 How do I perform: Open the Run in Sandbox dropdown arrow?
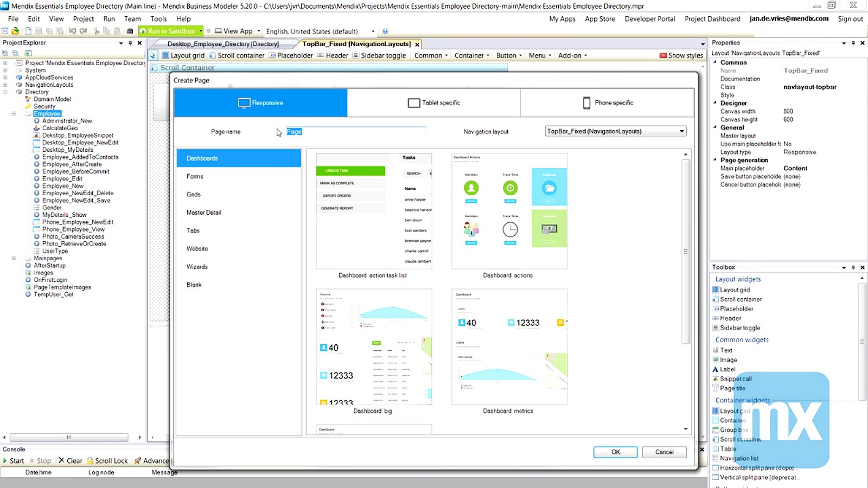200,31
